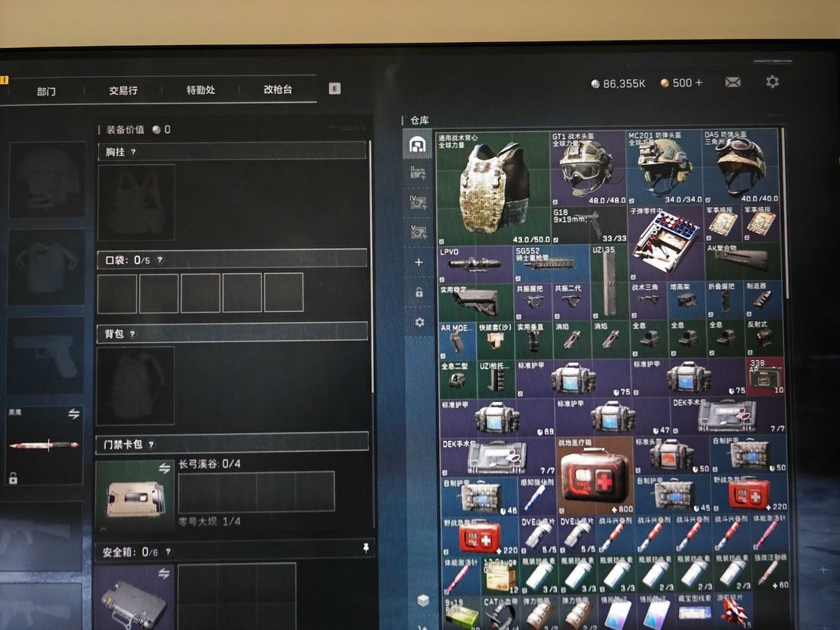840x630 pixels.
Task: Click the warehouse sidebar lock icon
Action: 419,292
